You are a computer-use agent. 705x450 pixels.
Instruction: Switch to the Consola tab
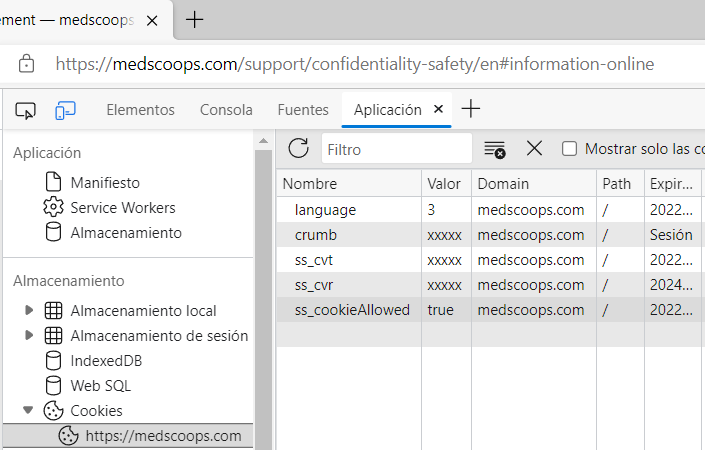226,110
